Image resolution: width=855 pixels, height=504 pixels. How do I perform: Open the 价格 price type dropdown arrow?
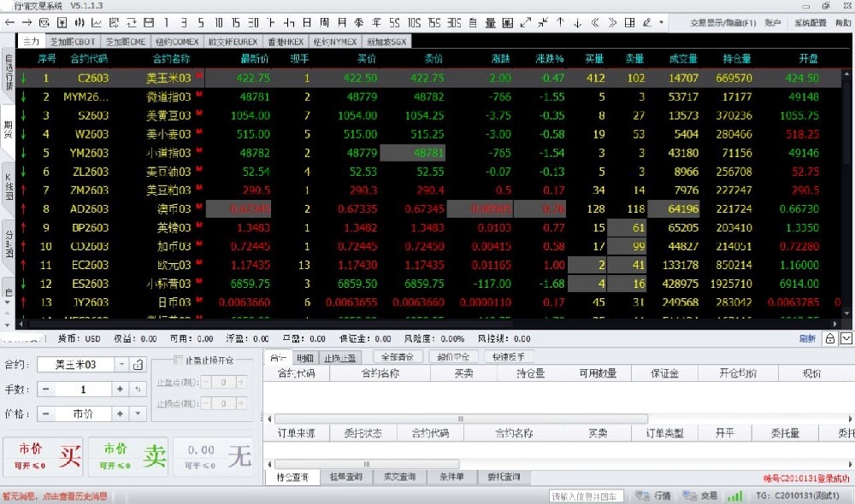pyautogui.click(x=138, y=413)
